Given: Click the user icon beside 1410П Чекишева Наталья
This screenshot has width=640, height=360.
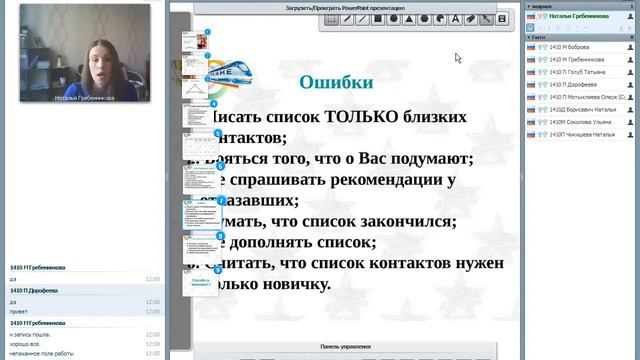Looking at the screenshot, I should click(630, 135).
